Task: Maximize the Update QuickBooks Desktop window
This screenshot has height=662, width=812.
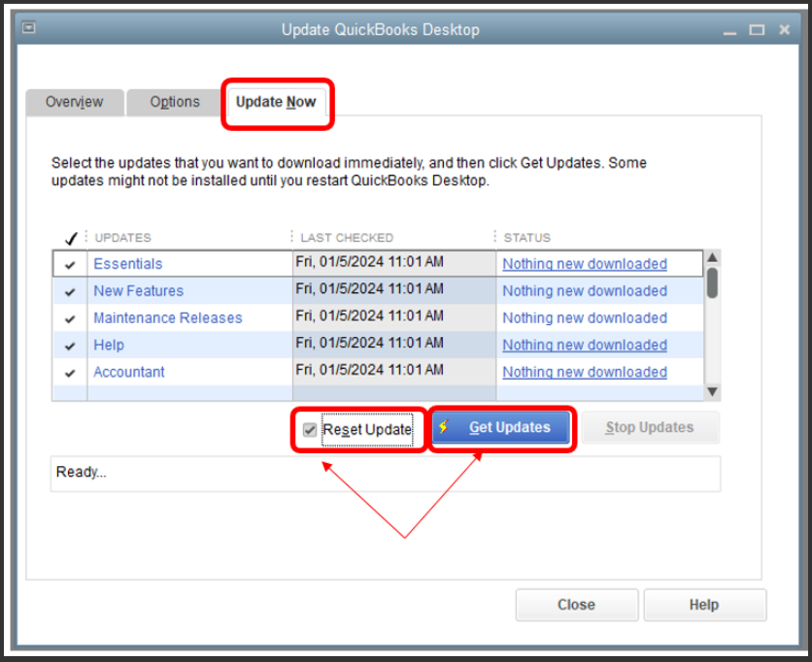Action: point(757,30)
